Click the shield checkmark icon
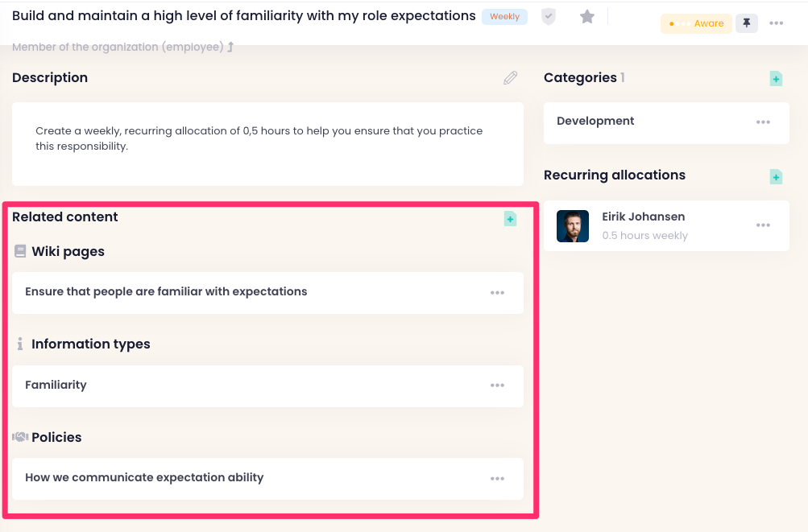Image resolution: width=808 pixels, height=532 pixels. (549, 17)
